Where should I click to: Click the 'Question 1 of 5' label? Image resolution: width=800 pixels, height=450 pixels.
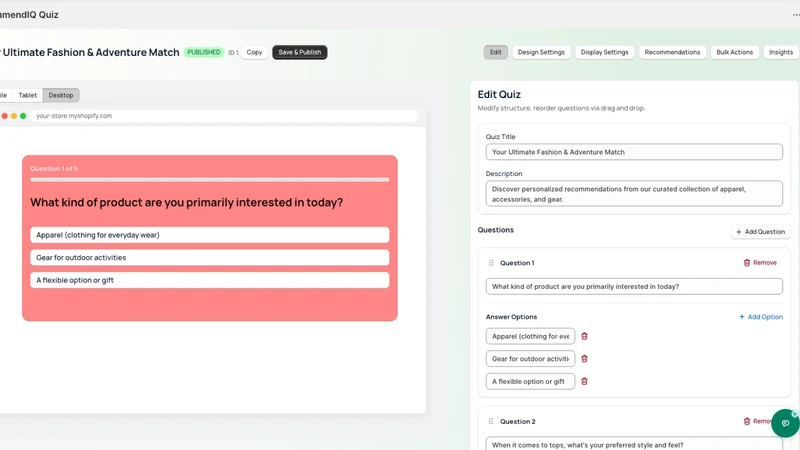54,168
